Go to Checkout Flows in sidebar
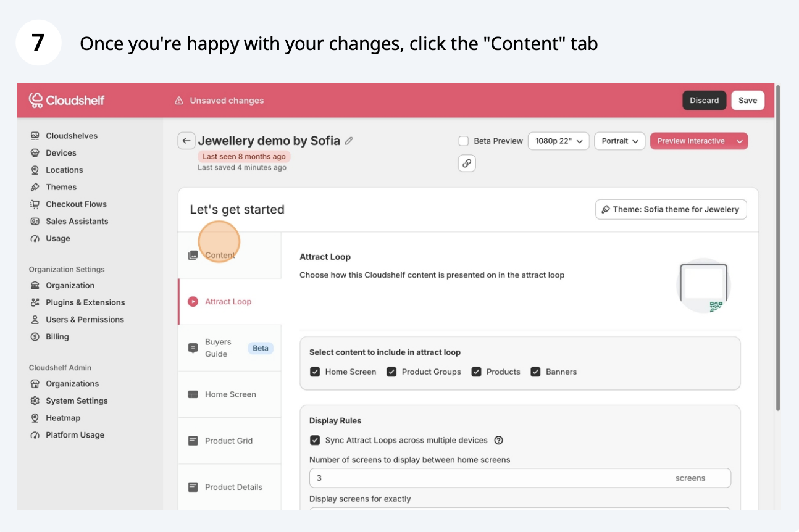Screen dimensions: 799x532 point(76,204)
